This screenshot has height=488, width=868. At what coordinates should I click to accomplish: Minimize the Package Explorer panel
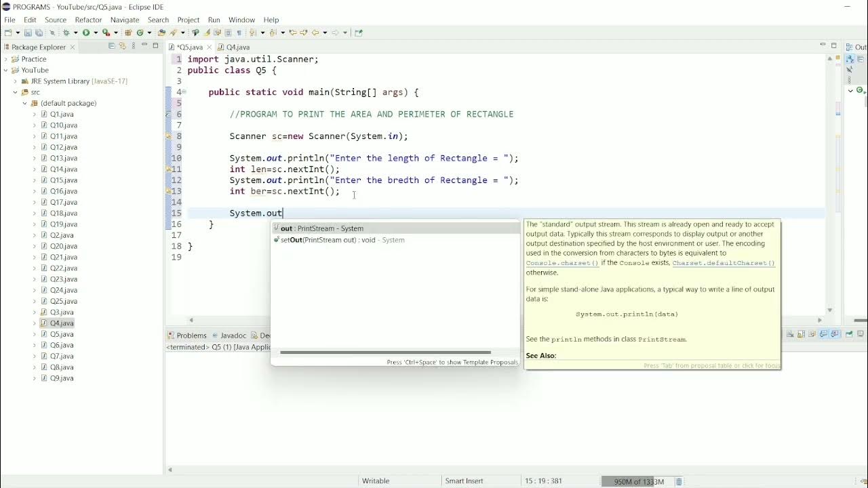pyautogui.click(x=144, y=45)
